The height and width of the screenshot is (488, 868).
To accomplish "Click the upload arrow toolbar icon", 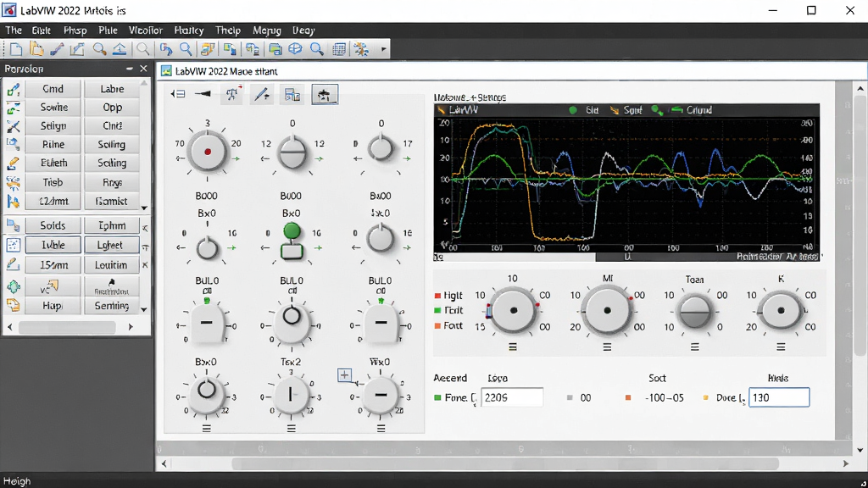I will 120,49.
